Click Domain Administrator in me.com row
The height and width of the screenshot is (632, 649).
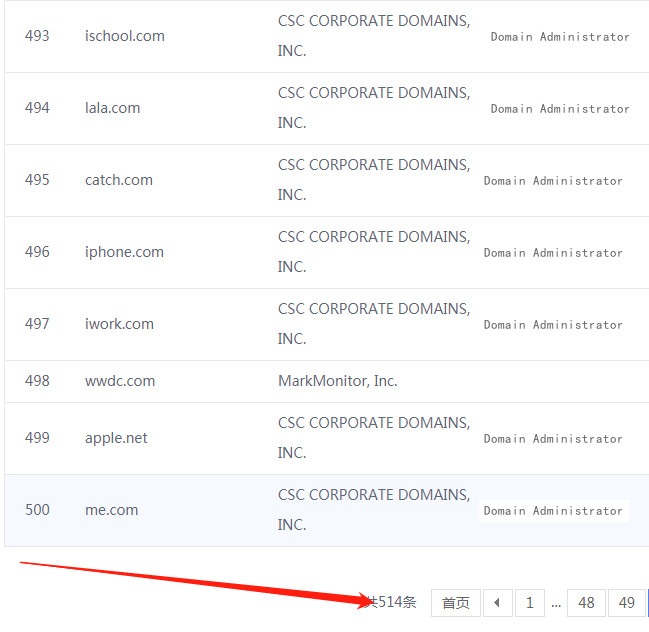[x=553, y=511]
